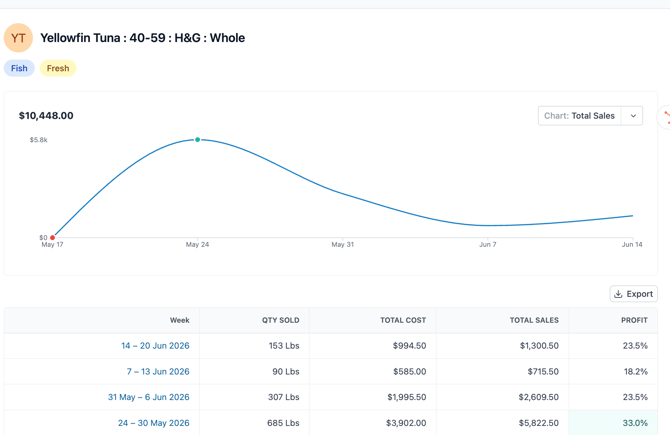Image resolution: width=670 pixels, height=435 pixels.
Task: Click the YT product avatar icon
Action: [x=18, y=38]
